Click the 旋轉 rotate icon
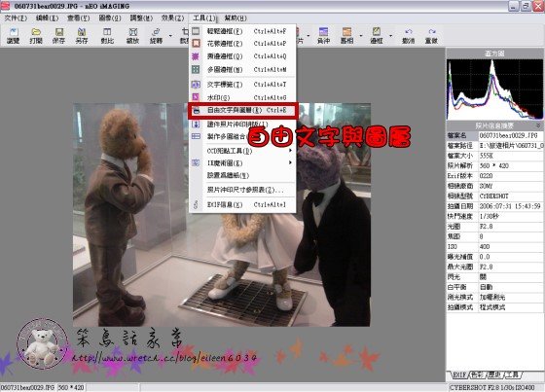 click(156, 36)
